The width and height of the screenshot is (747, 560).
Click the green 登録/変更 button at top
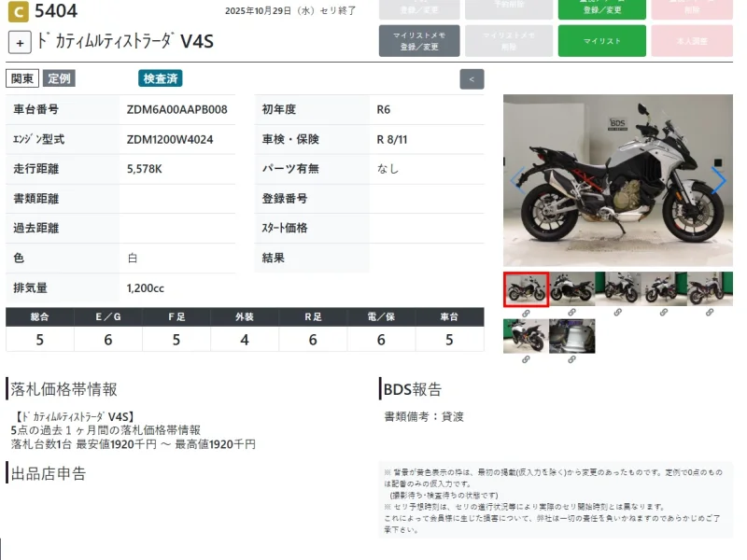tap(601, 9)
